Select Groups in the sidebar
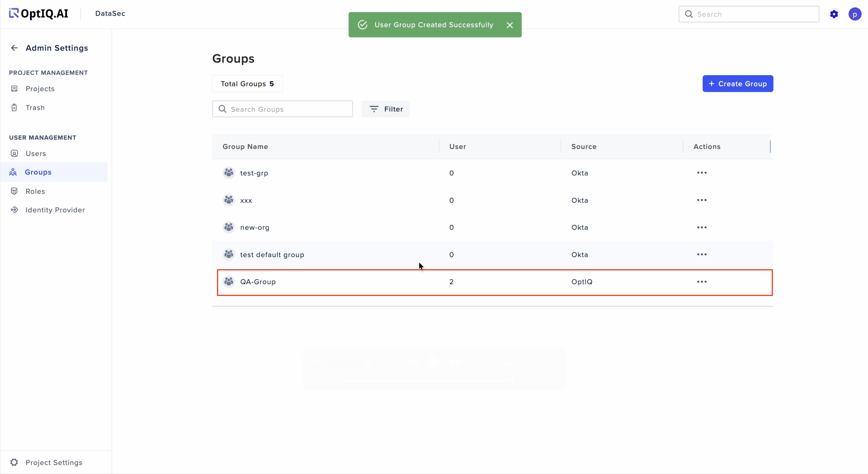 pos(54,172)
